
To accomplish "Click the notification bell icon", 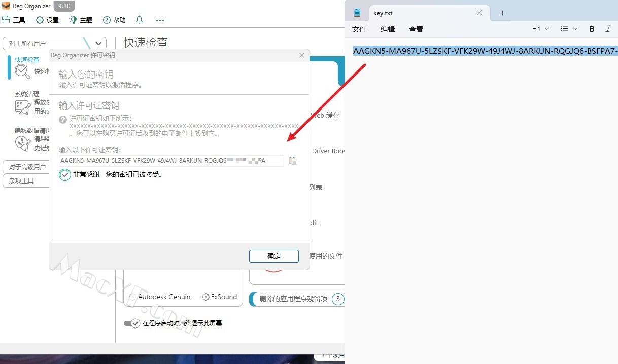I will coord(140,20).
